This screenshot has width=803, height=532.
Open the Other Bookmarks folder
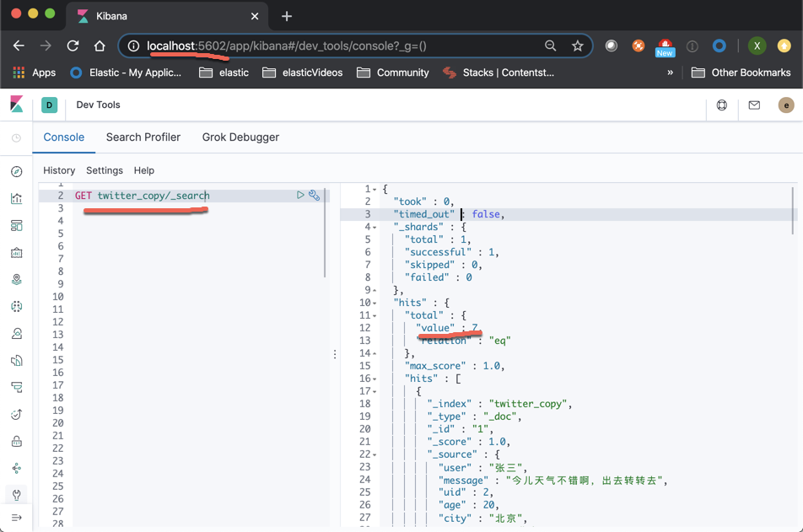[741, 73]
